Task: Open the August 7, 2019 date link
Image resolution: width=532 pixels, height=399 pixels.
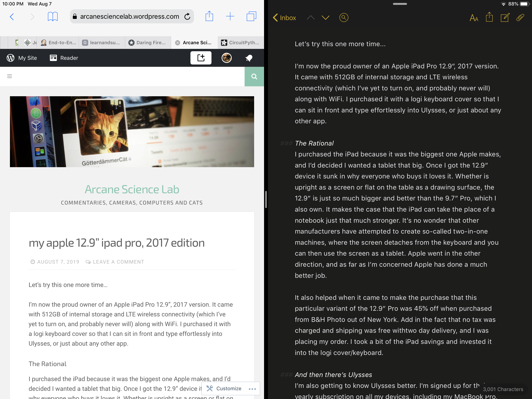Action: click(58, 262)
